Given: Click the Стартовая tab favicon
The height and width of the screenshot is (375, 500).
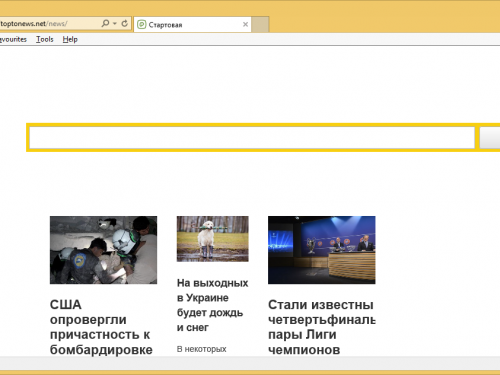Looking at the screenshot, I should (x=142, y=25).
